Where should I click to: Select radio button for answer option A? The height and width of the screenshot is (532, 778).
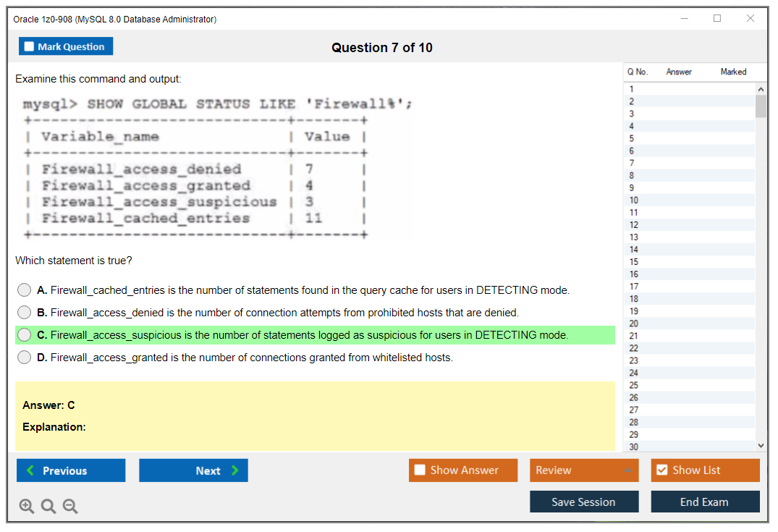coord(24,290)
